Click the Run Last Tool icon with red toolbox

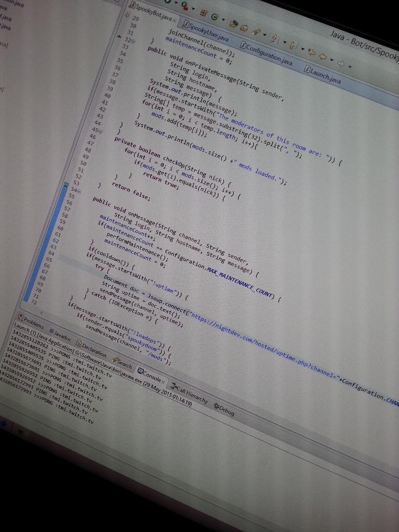click(x=184, y=6)
